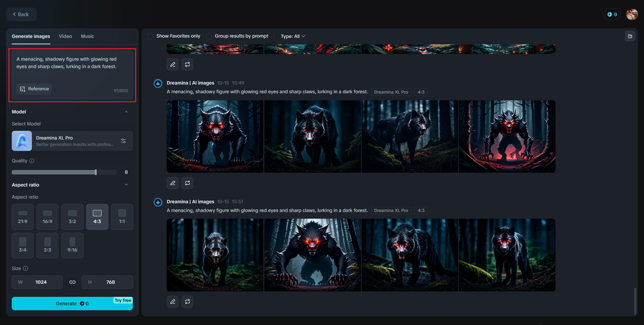
Task: Open second crouching werewolf image in 15:51 results
Action: 312,255
